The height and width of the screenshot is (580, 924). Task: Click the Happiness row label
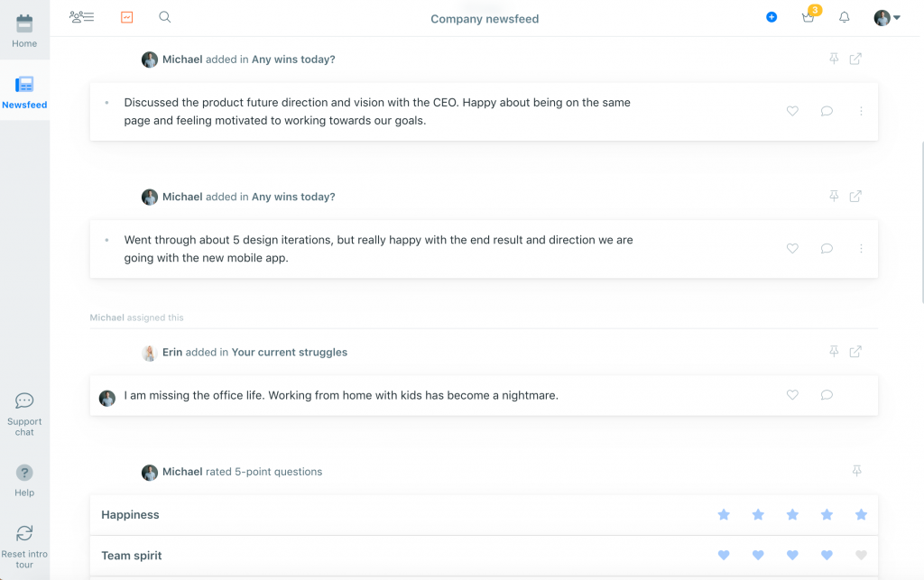click(x=130, y=515)
